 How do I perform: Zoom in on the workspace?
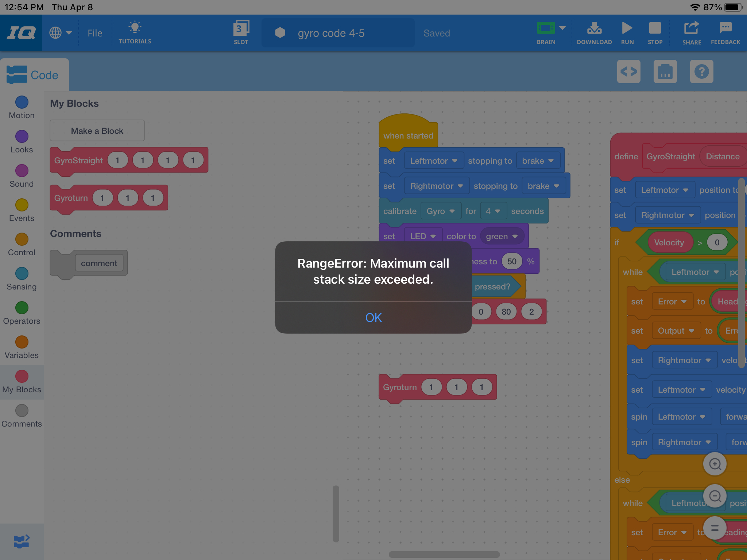(x=715, y=464)
